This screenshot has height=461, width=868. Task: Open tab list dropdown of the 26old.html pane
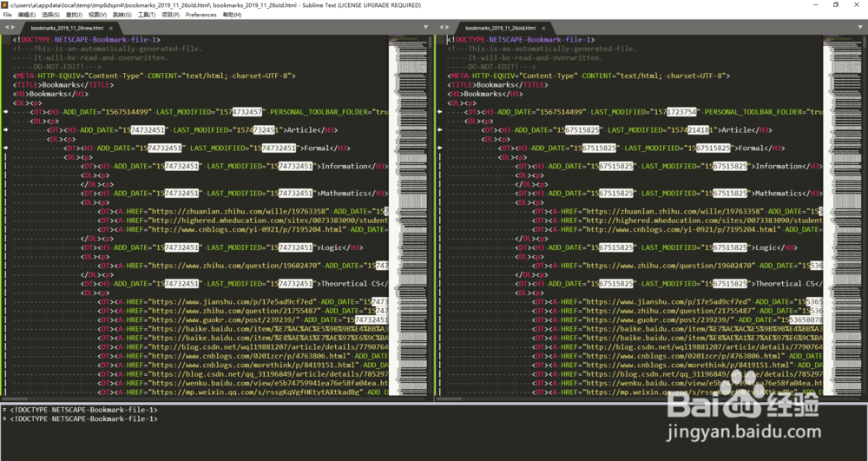859,27
